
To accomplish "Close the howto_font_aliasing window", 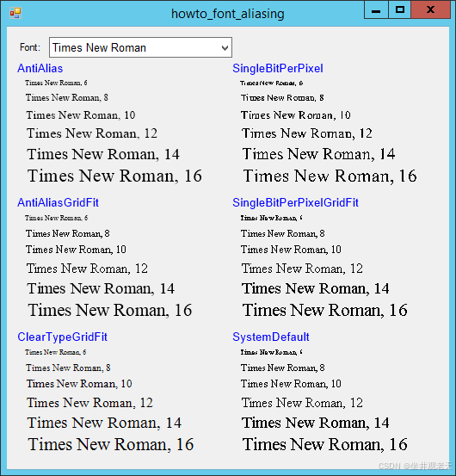I will (x=430, y=10).
